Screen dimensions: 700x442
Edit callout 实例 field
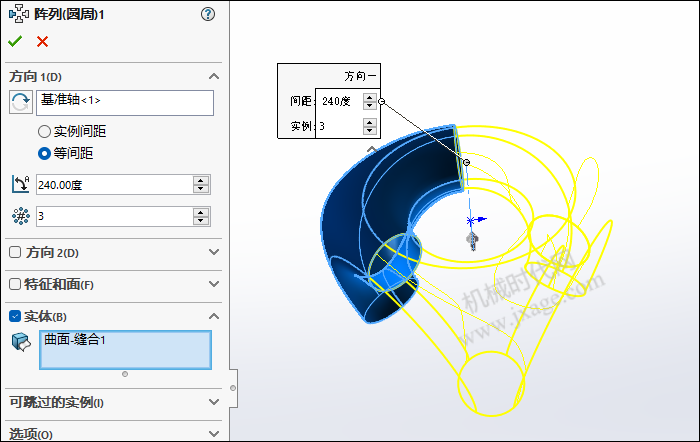(x=339, y=126)
